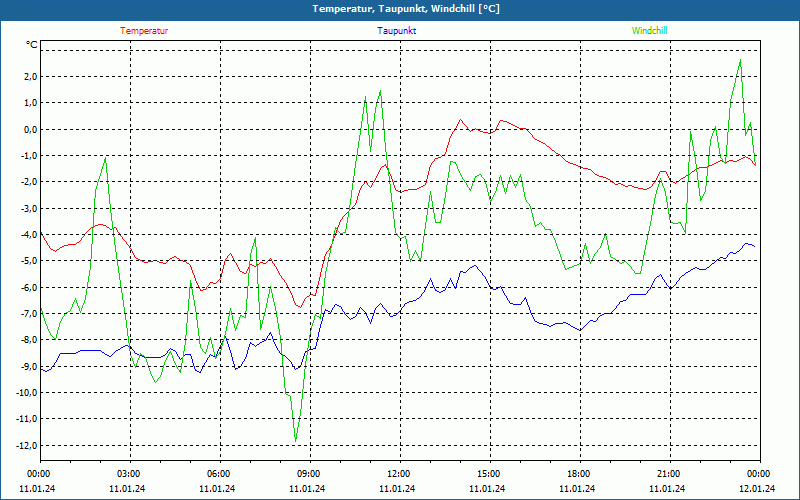The image size is (800, 500).
Task: Click the '°C' axis unit label
Action: click(32, 45)
